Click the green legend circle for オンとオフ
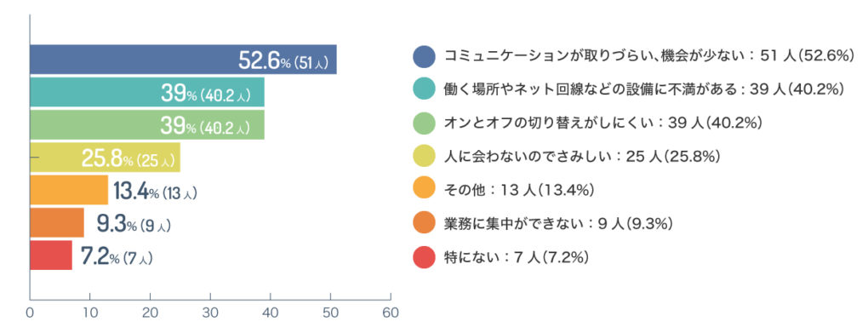 point(424,123)
